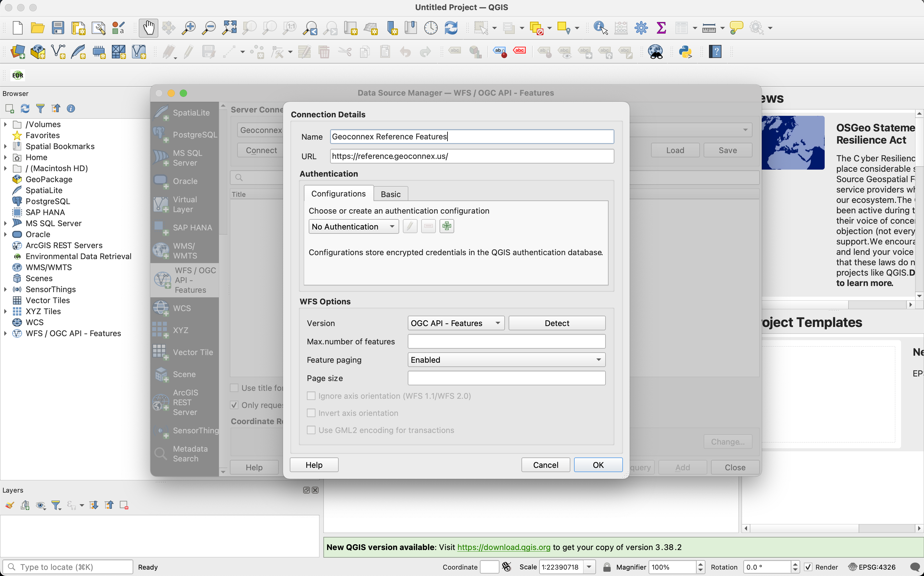Image resolution: width=924 pixels, height=576 pixels.
Task: Click Cancel in Connection Details dialog
Action: (x=545, y=465)
